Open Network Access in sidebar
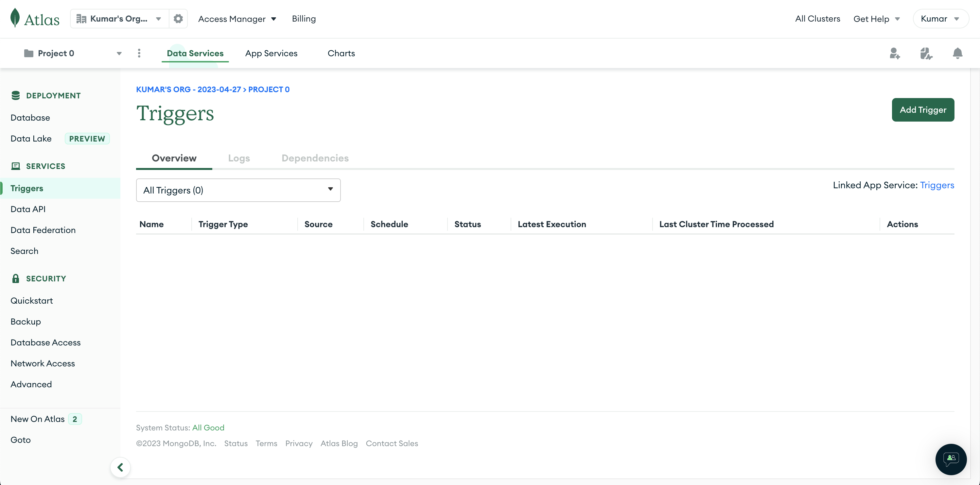The width and height of the screenshot is (980, 485). (43, 363)
